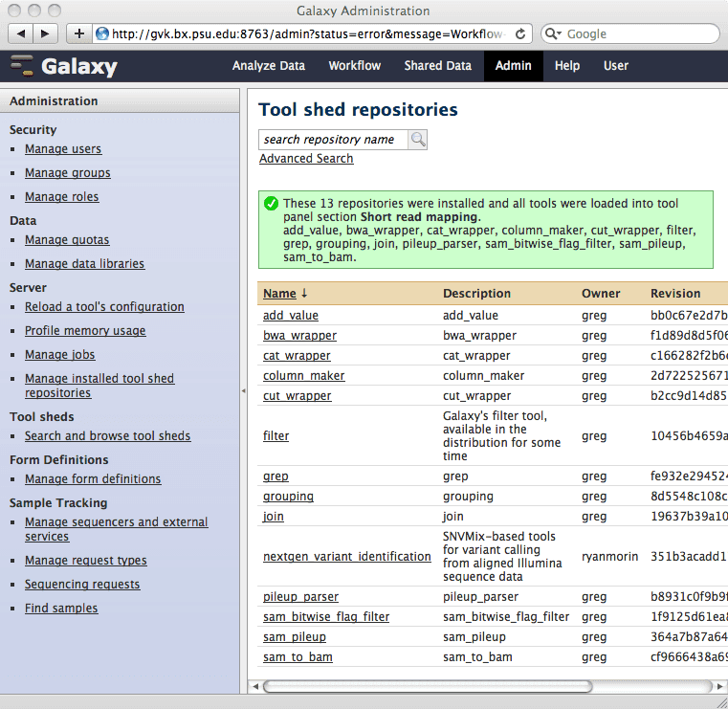The height and width of the screenshot is (709, 728).
Task: Open Search and browse tool sheds
Action: point(107,436)
